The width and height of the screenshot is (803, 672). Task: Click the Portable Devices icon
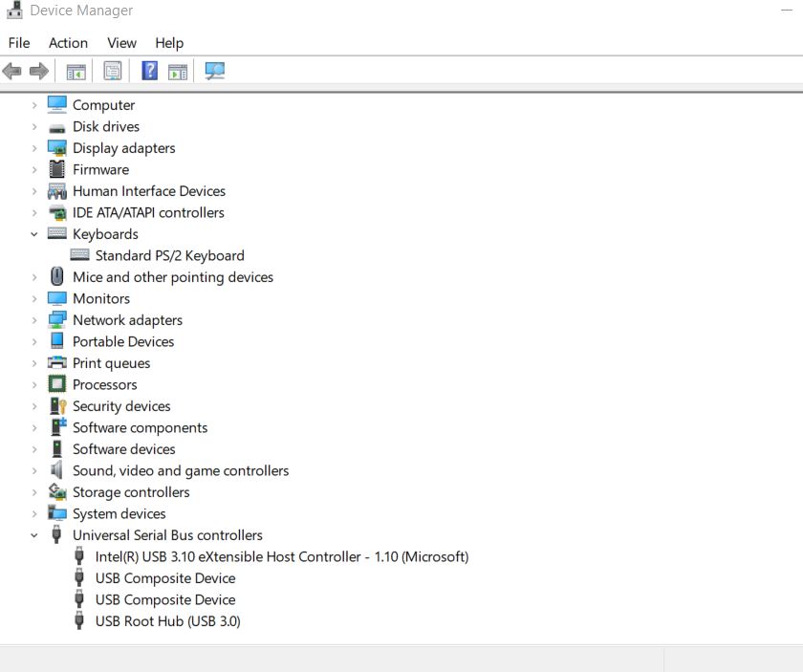coord(56,341)
